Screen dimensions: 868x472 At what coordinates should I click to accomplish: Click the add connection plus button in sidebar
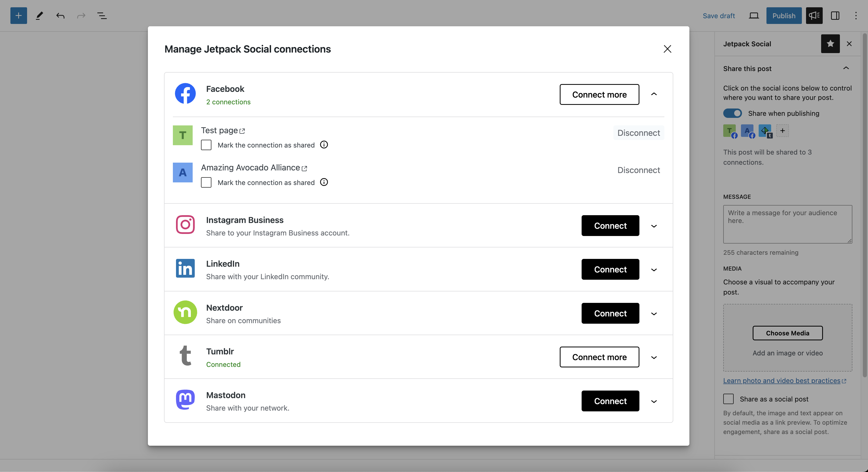(782, 131)
